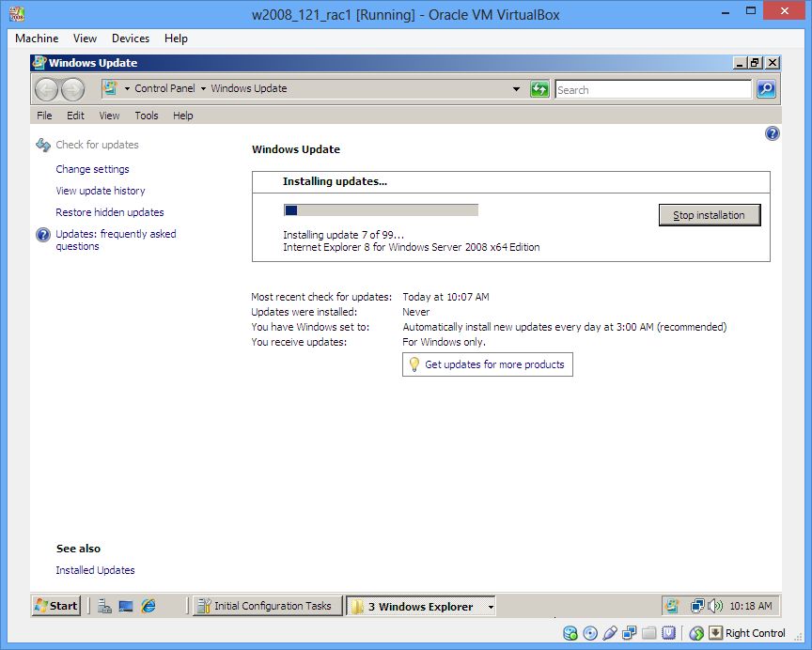Screen dimensions: 812x650
Task: Open Server Manager from Quick Launch
Action: (x=104, y=606)
